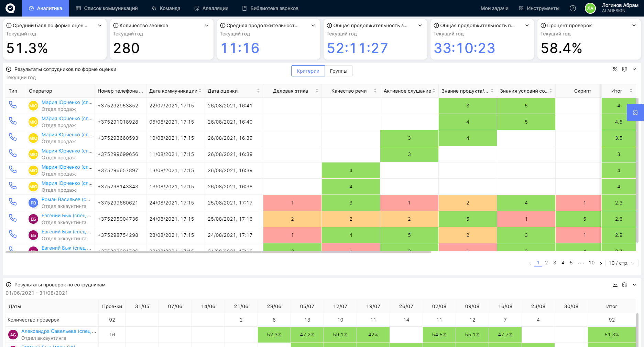
Task: Open the Инструменты menu
Action: pos(539,8)
